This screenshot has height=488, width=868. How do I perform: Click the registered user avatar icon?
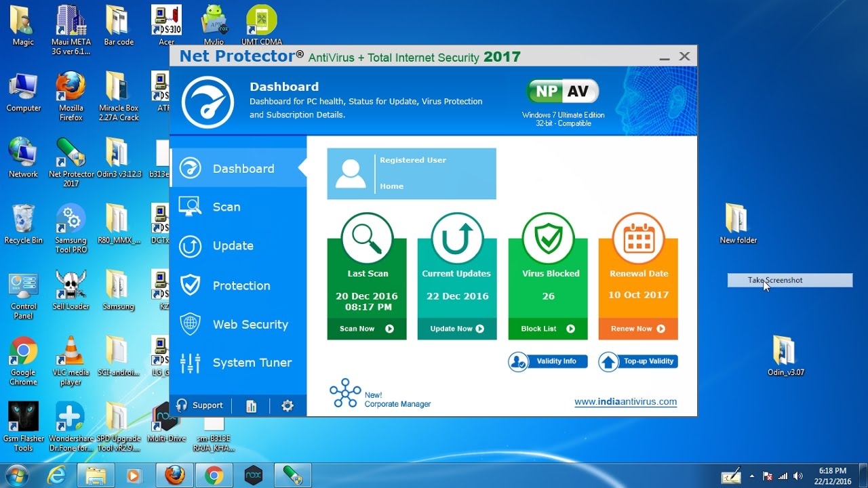click(351, 174)
